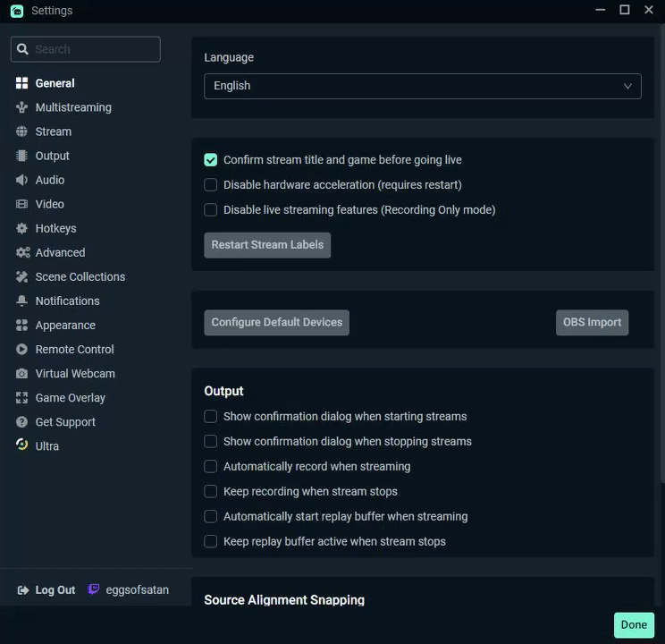Open Game Overlay settings
Viewport: 665px width, 644px height.
71,398
